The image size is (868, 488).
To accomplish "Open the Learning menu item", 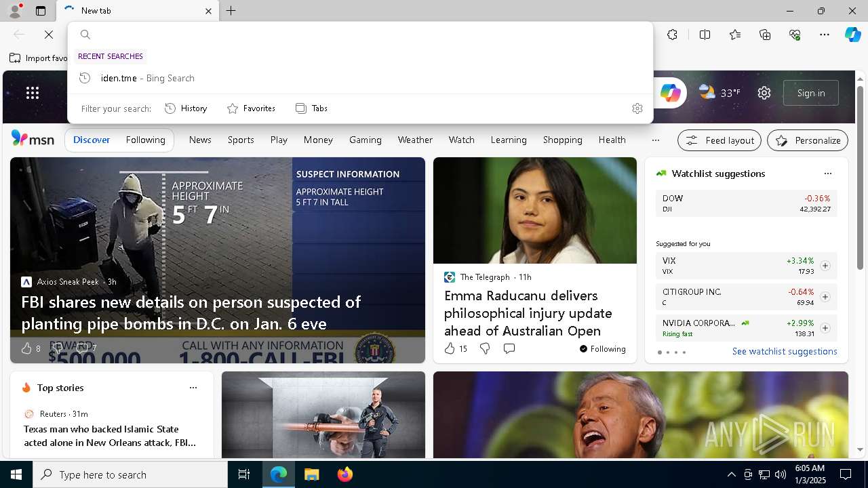I will (x=509, y=140).
